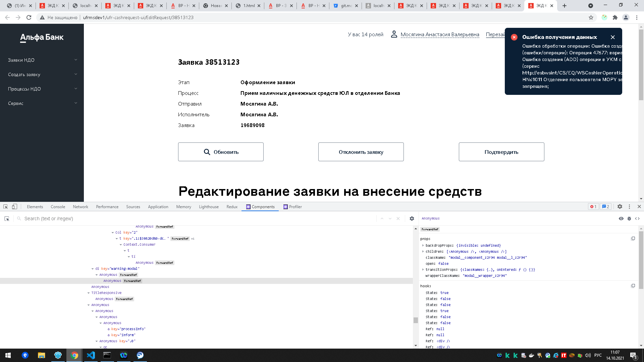Collapse the 'di key=warning-modal' tree node

[93, 268]
